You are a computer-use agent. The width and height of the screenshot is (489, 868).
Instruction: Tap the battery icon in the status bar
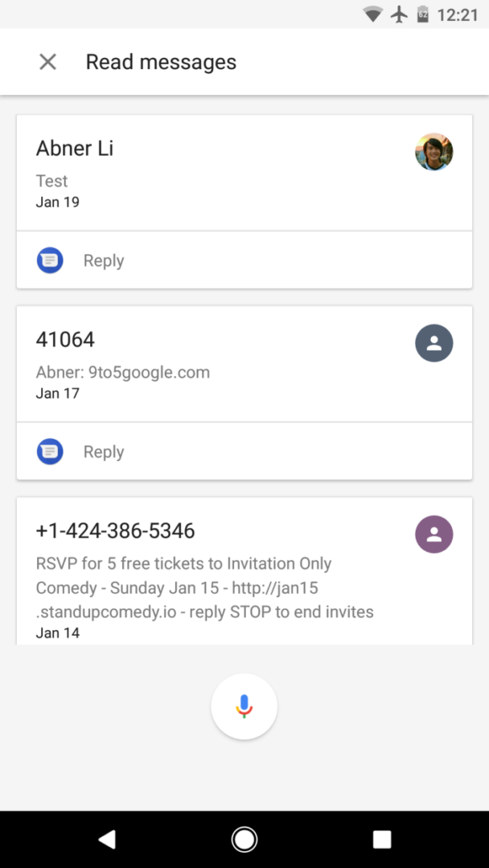422,14
